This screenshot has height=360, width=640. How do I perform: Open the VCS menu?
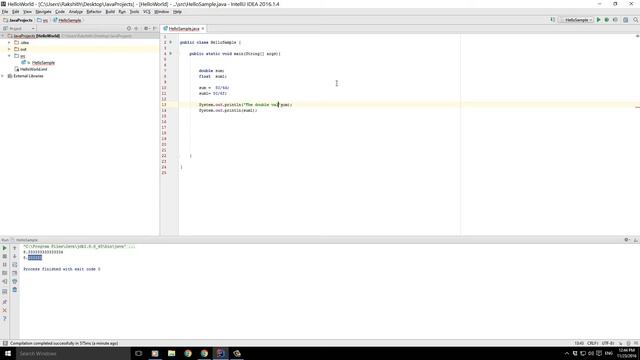(x=147, y=12)
